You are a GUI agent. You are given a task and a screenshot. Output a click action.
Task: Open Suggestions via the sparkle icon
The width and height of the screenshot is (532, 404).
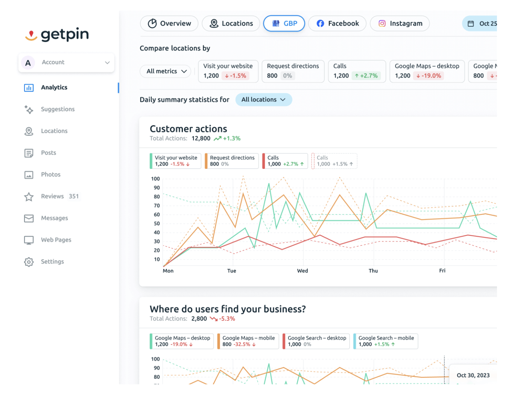pyautogui.click(x=29, y=109)
